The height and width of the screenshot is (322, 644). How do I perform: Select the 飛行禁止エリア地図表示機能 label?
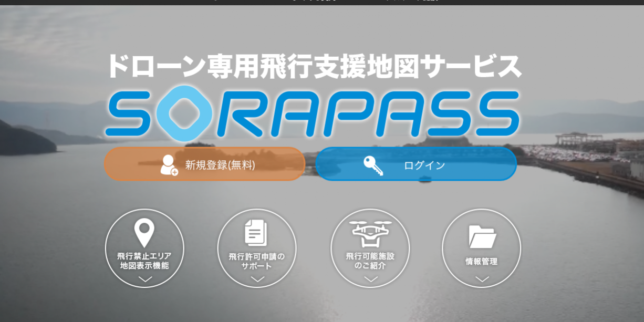144,261
